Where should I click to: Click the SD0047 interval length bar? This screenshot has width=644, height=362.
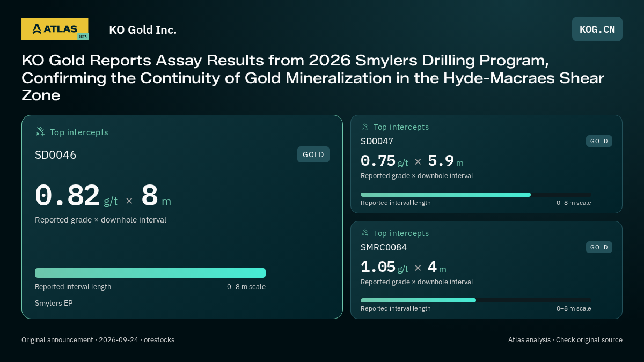coord(476,195)
